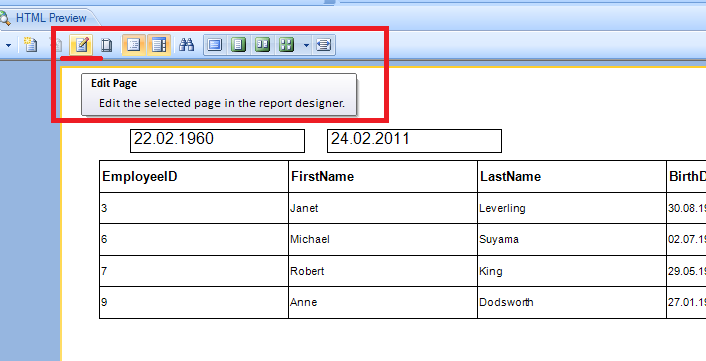Click the Suyama cell

tap(572, 239)
